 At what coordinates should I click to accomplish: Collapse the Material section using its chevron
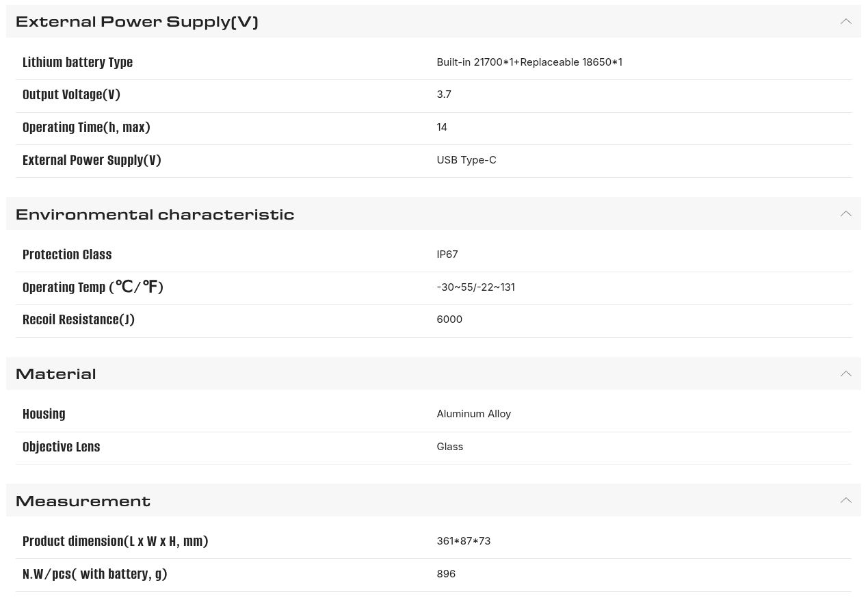845,374
